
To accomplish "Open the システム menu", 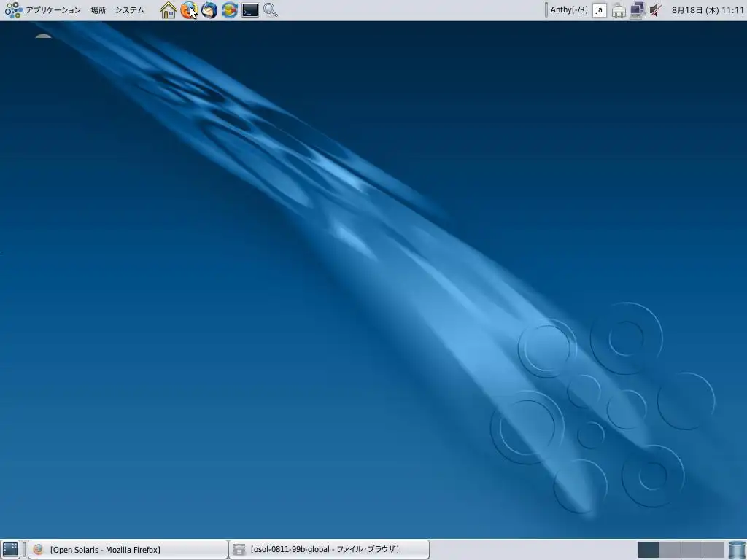I will click(130, 10).
